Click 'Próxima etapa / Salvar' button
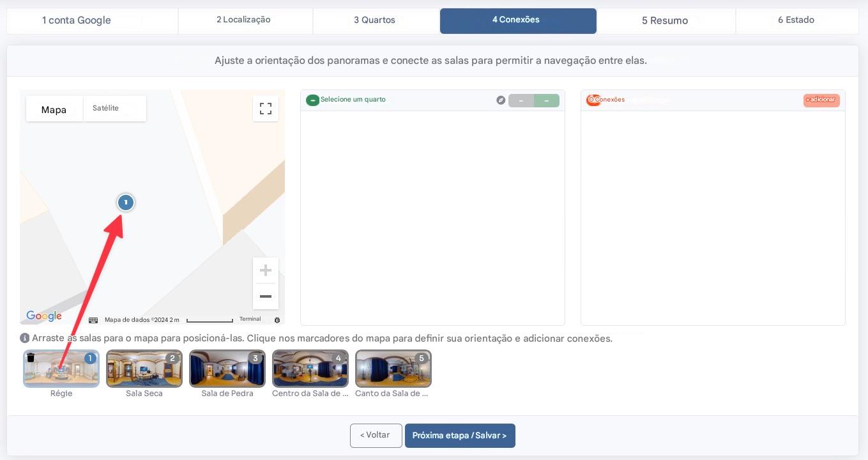 (x=459, y=436)
